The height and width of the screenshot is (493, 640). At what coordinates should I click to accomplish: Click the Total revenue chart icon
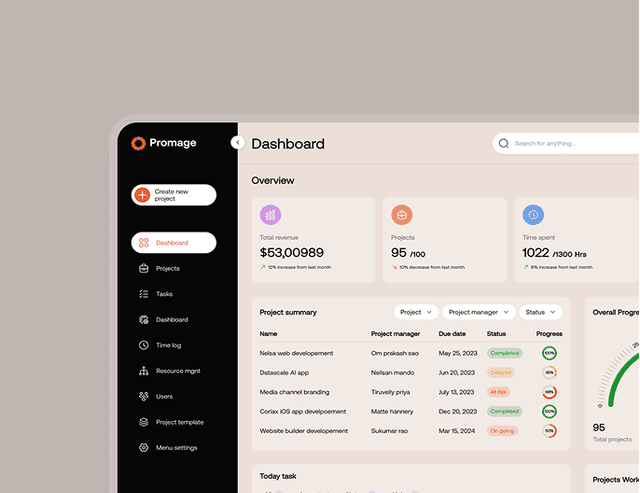(270, 215)
